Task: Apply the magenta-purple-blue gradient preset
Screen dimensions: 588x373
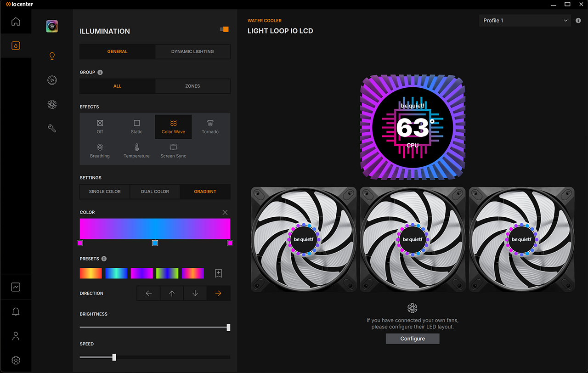Action: [x=141, y=273]
